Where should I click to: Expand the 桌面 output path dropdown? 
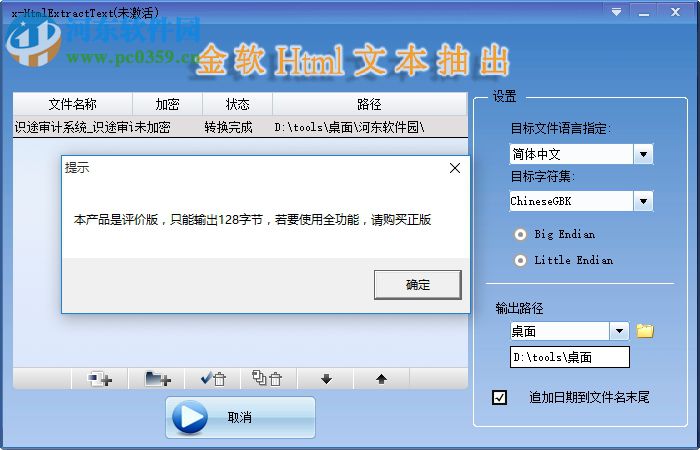[619, 331]
